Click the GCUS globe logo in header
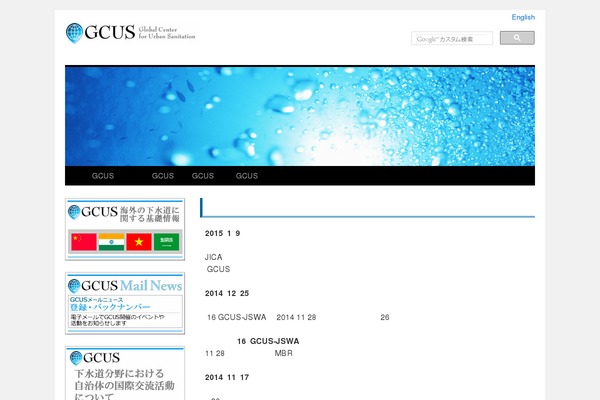This screenshot has width=600, height=400. click(x=74, y=33)
